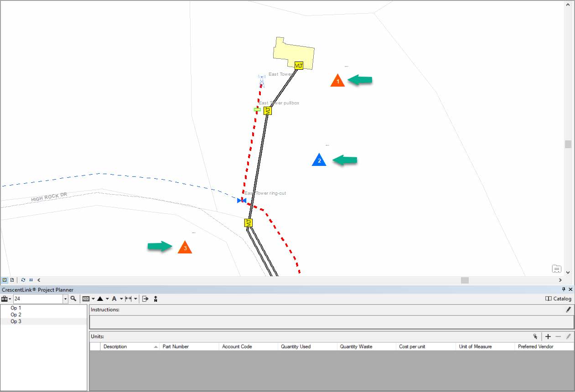This screenshot has height=392, width=575.
Task: Click the dimension spacing icon
Action: point(129,299)
